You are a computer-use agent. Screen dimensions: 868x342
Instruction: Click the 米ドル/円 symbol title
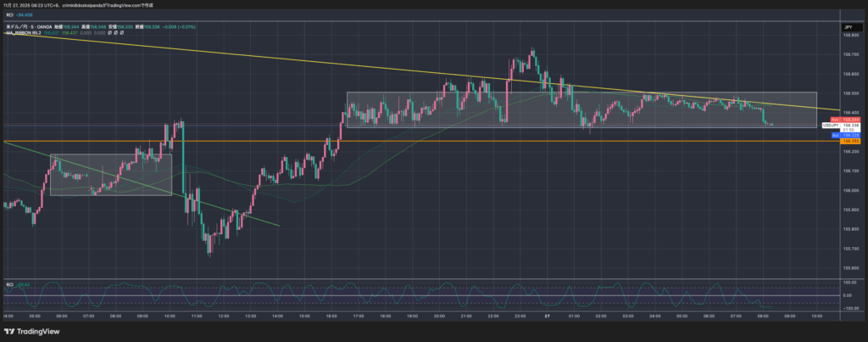(19, 27)
